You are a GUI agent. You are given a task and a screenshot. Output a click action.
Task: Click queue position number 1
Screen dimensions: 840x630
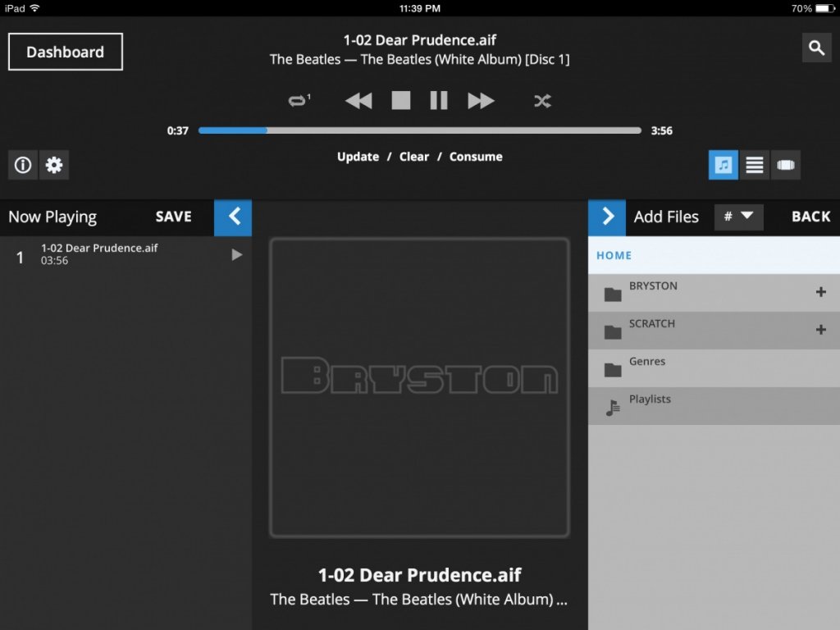(x=20, y=258)
